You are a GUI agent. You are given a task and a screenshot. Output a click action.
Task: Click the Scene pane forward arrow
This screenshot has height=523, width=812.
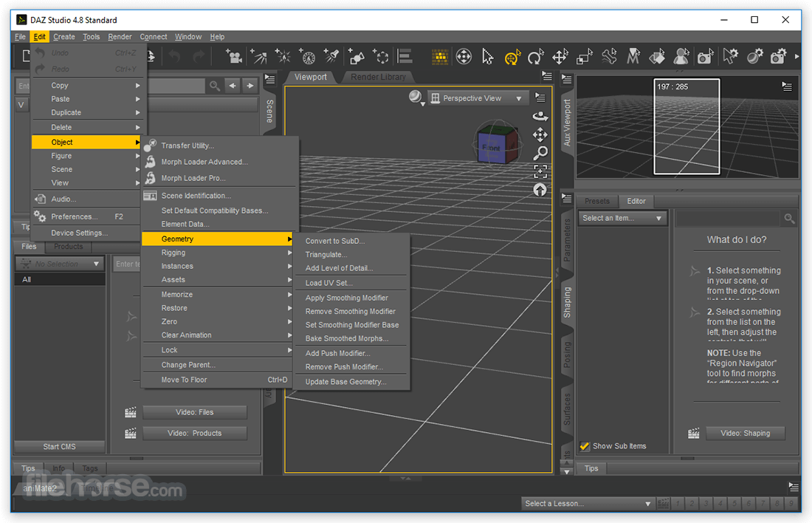250,86
